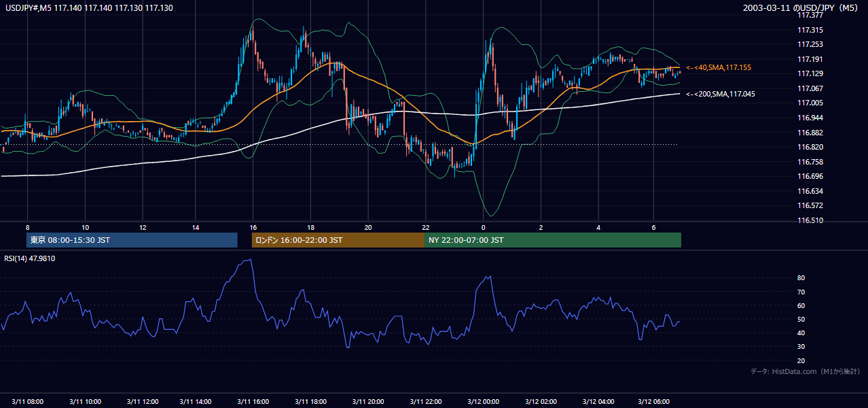The width and height of the screenshot is (868, 408).
Task: Click RSI axis level 70
Action: pos(801,292)
